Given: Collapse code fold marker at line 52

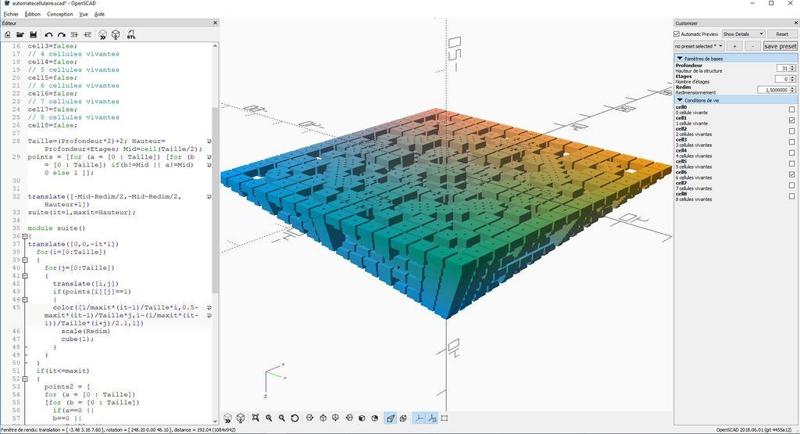Looking at the screenshot, I should click(24, 379).
